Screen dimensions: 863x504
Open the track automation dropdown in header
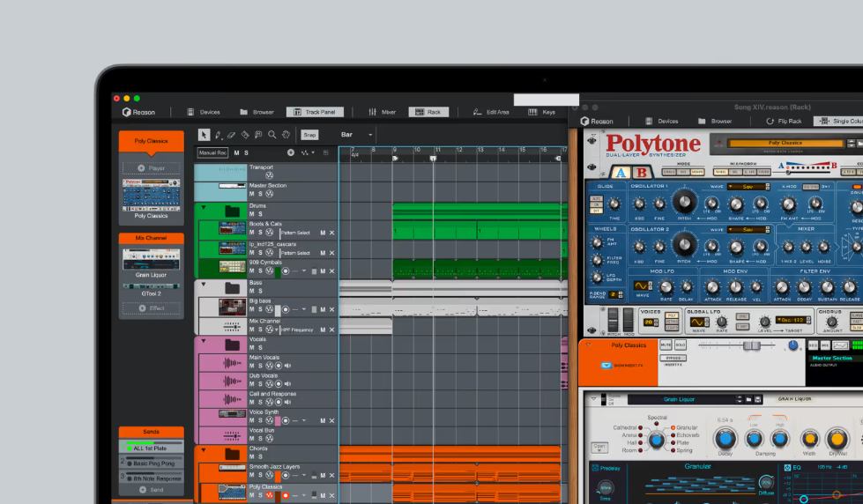tap(308, 152)
